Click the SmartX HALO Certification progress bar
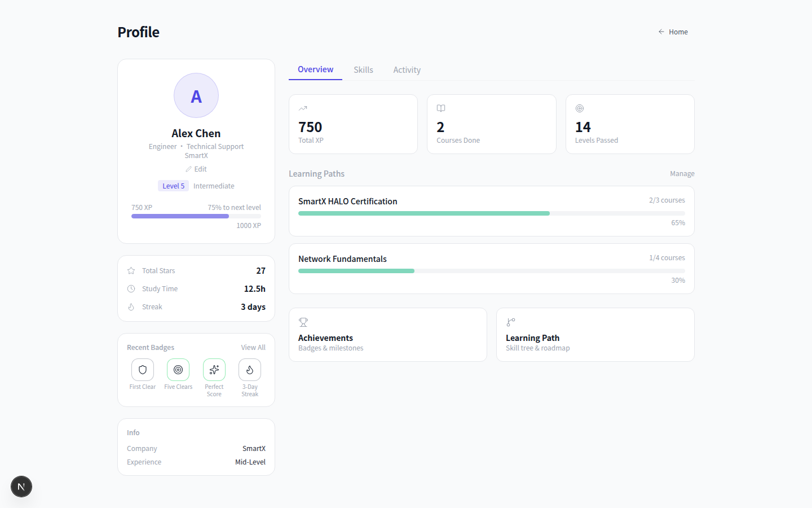Viewport: 812px width, 508px height. pyautogui.click(x=491, y=213)
